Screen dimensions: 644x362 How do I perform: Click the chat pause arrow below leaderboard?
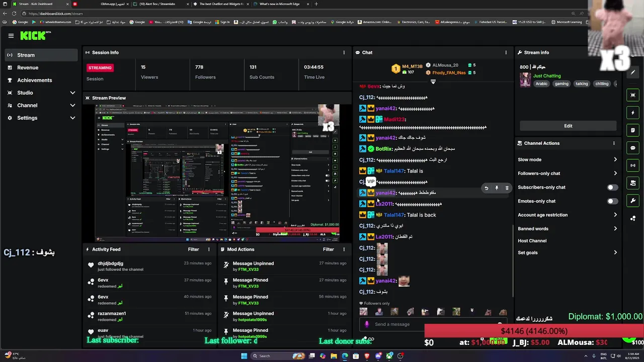[433, 81]
